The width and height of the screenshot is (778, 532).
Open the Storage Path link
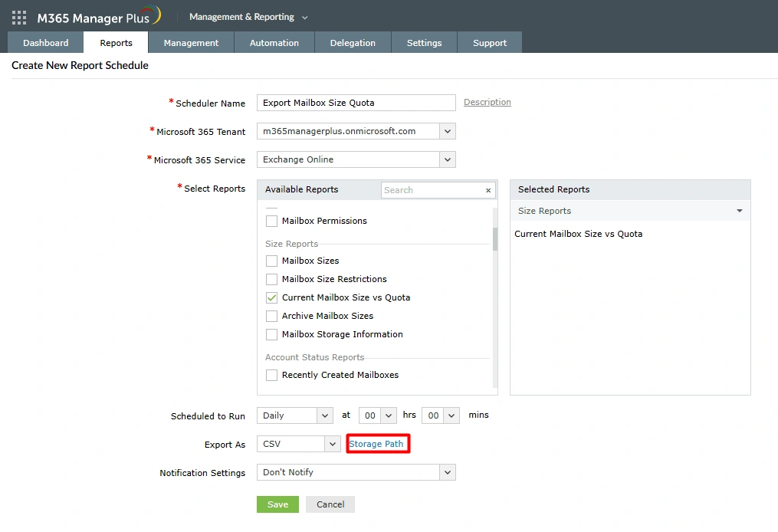pos(378,444)
